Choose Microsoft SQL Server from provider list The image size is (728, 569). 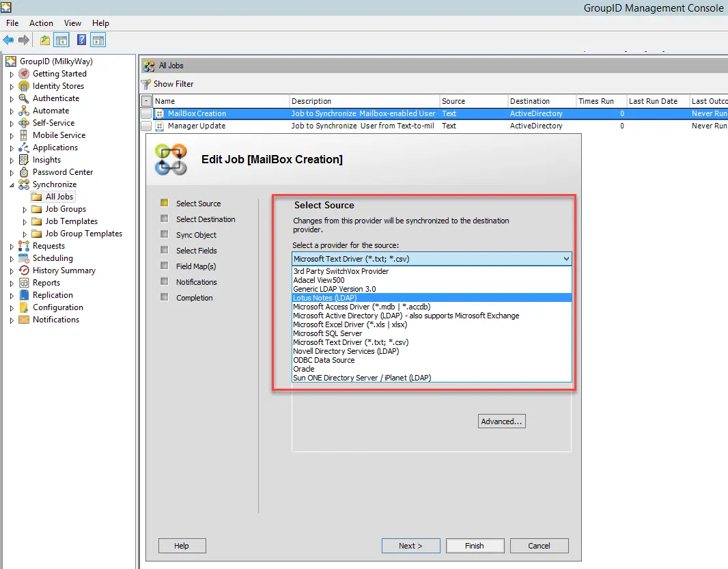coord(432,333)
